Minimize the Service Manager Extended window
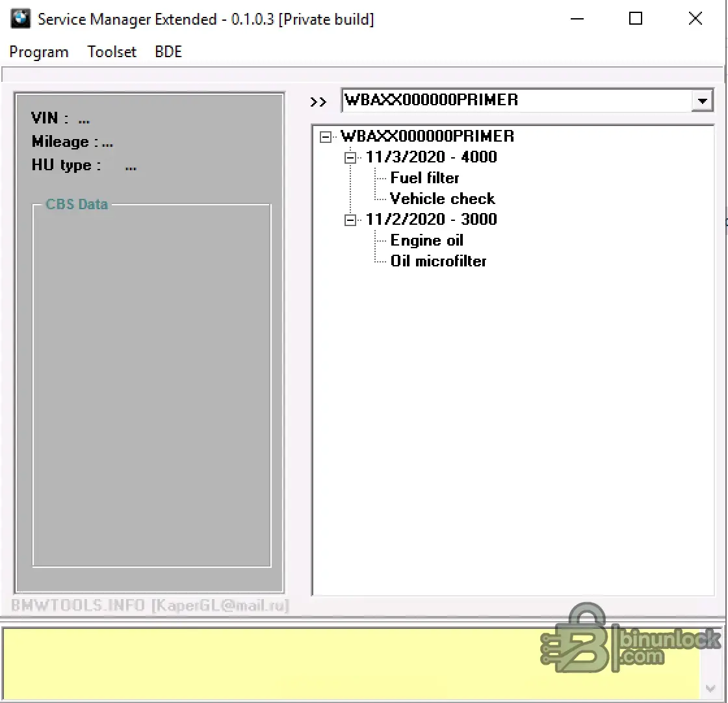 577,19
